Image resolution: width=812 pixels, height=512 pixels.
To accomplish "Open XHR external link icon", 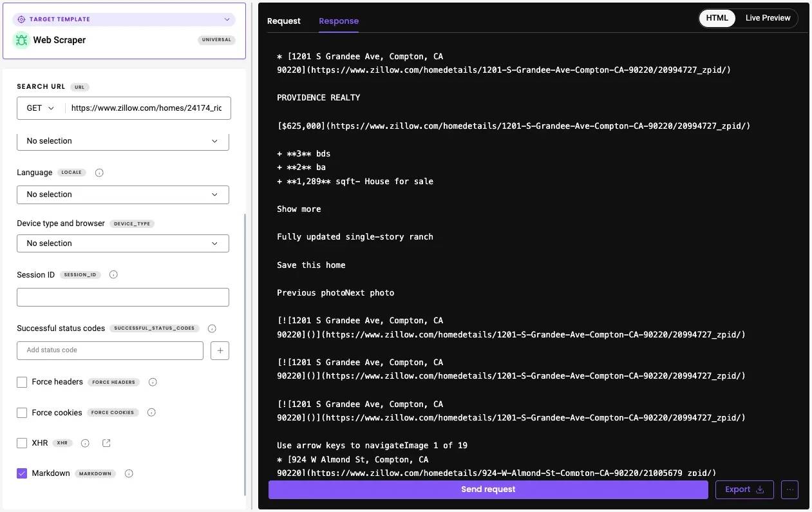I will click(107, 443).
